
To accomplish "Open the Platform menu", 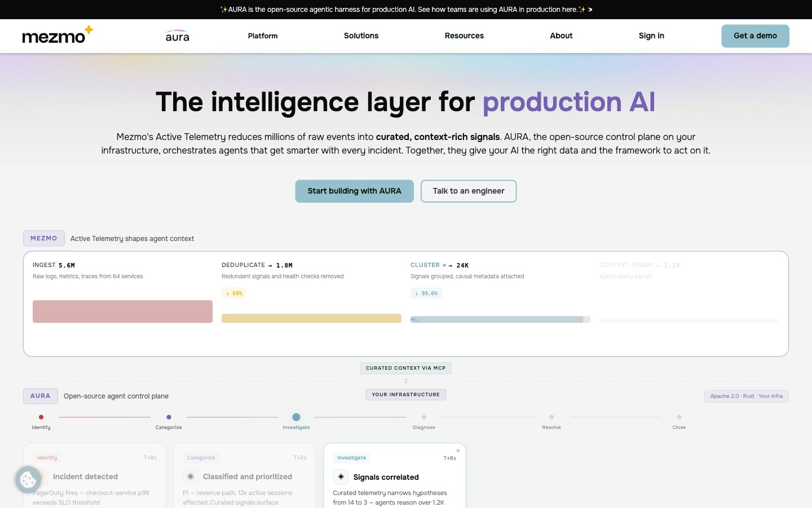I will [263, 36].
